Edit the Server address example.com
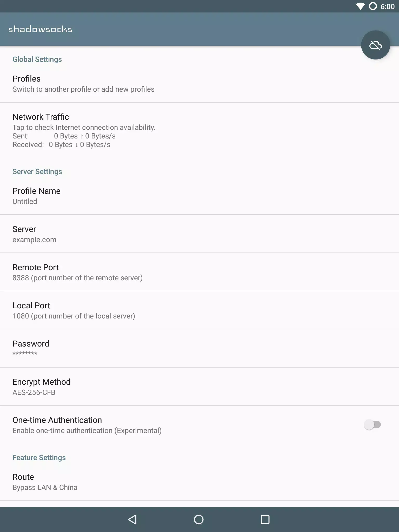Screen dimensions: 399x532 tap(104, 234)
